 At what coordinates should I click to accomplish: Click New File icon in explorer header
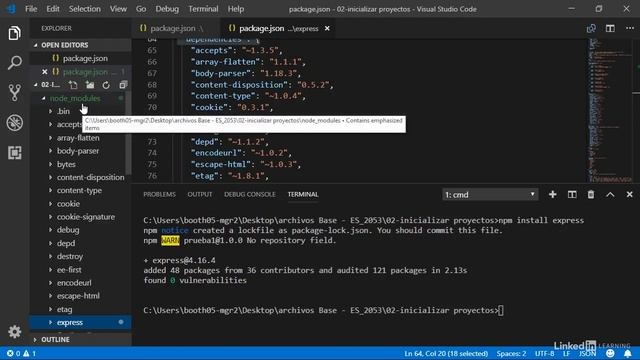(x=73, y=85)
